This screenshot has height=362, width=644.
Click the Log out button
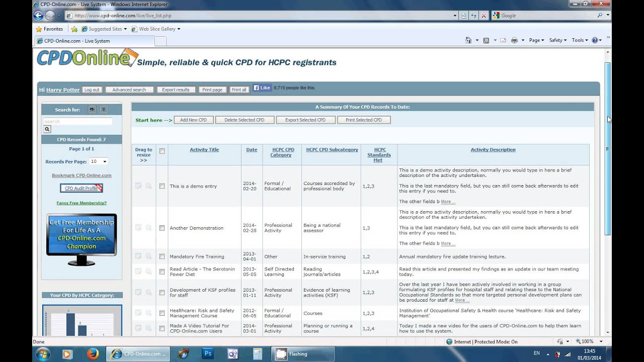(x=92, y=89)
